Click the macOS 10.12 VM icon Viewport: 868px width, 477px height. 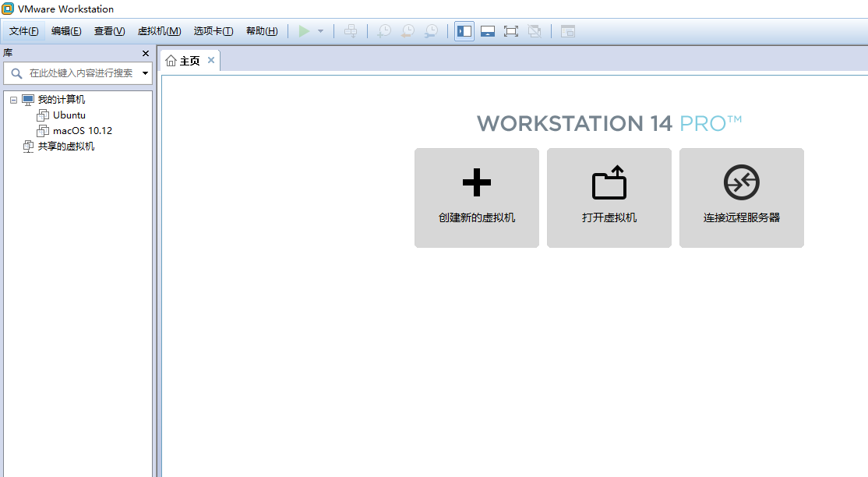pos(43,131)
